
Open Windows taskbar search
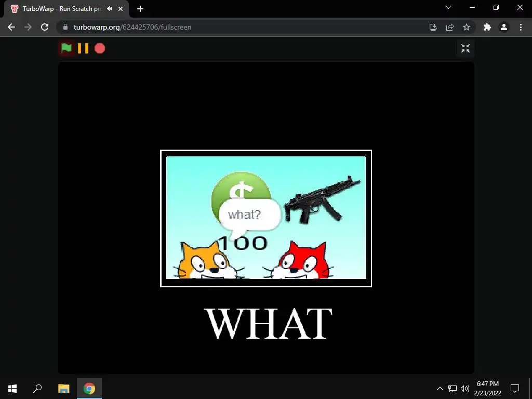pos(37,389)
